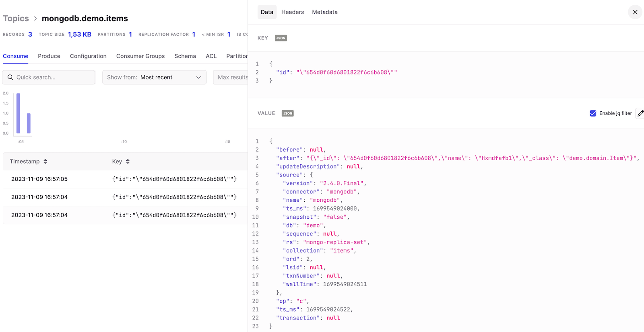Switch to the Data tab
The height and width of the screenshot is (332, 644).
click(267, 12)
